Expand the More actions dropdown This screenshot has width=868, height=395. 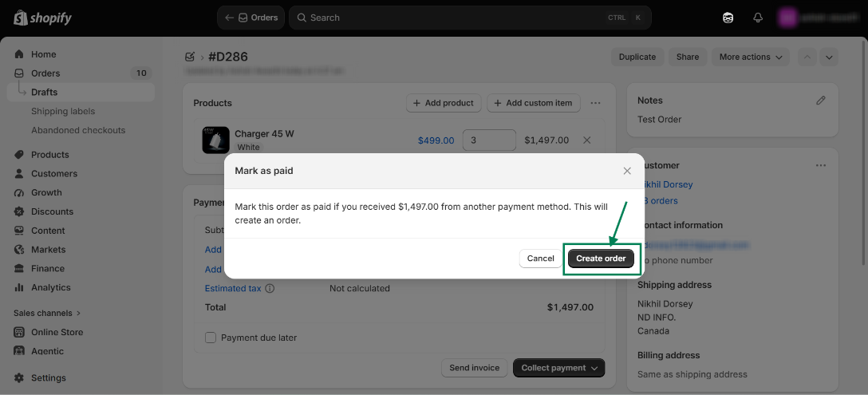point(751,57)
